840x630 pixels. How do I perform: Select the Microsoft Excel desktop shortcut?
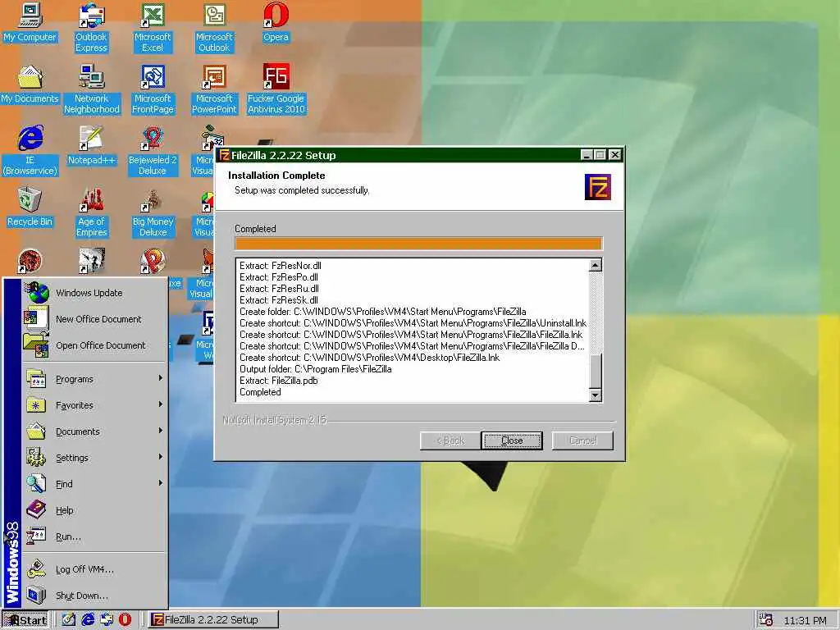click(x=153, y=28)
